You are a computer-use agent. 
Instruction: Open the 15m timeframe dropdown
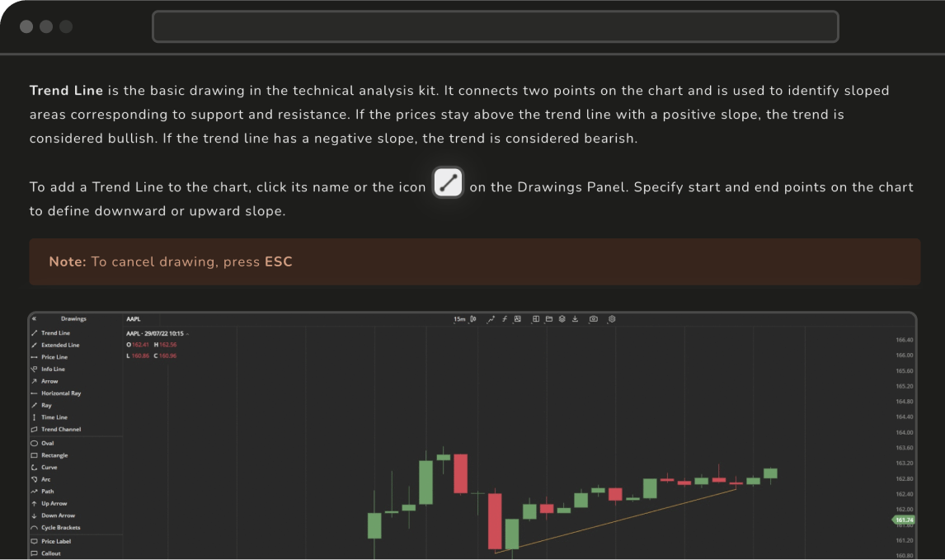[459, 319]
